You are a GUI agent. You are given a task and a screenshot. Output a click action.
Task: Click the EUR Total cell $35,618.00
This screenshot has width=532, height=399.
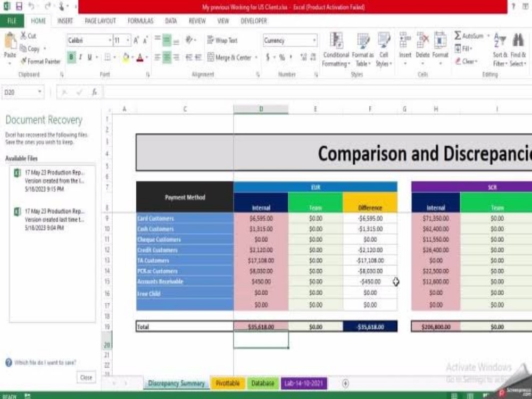point(261,327)
